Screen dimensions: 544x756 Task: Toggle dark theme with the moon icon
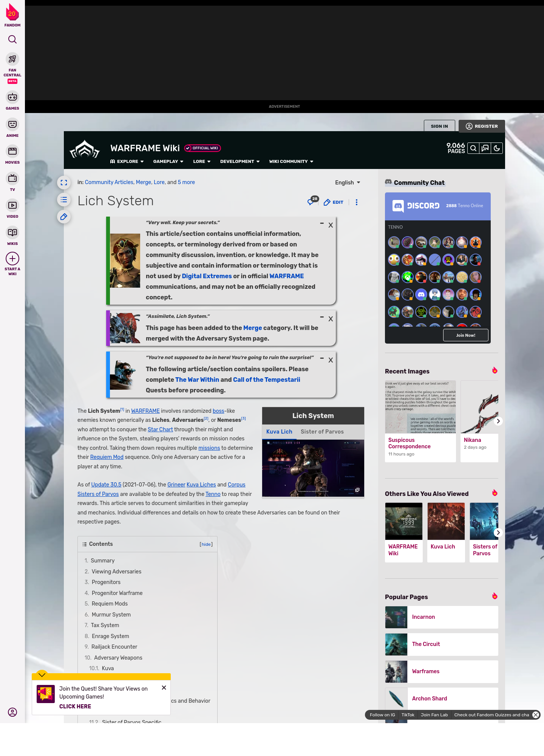pyautogui.click(x=497, y=148)
